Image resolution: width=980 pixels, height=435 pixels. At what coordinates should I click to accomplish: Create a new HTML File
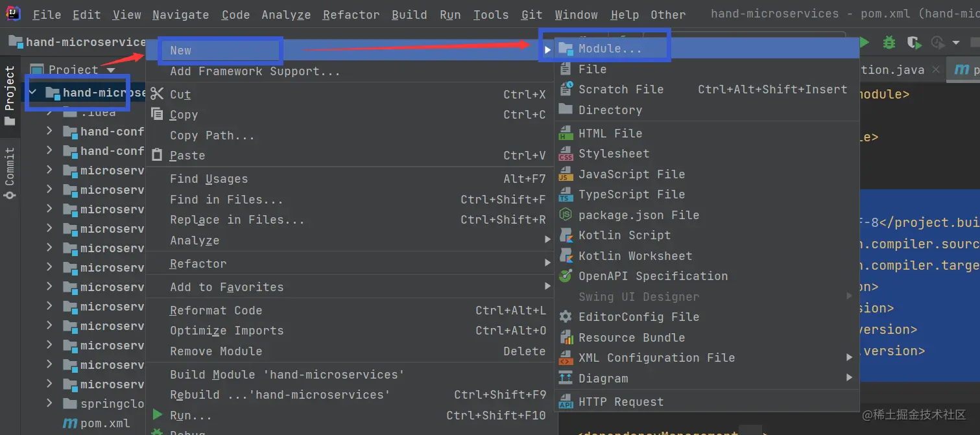707,134
